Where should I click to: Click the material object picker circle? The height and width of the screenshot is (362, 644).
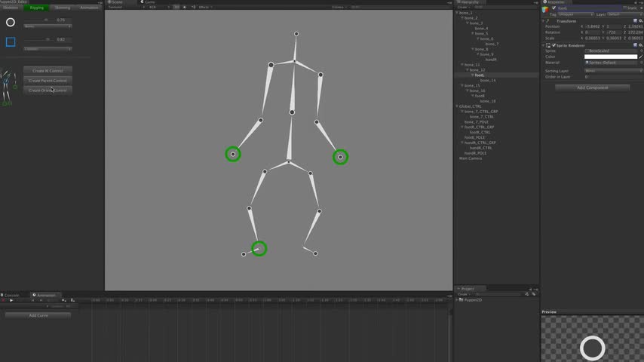641,63
